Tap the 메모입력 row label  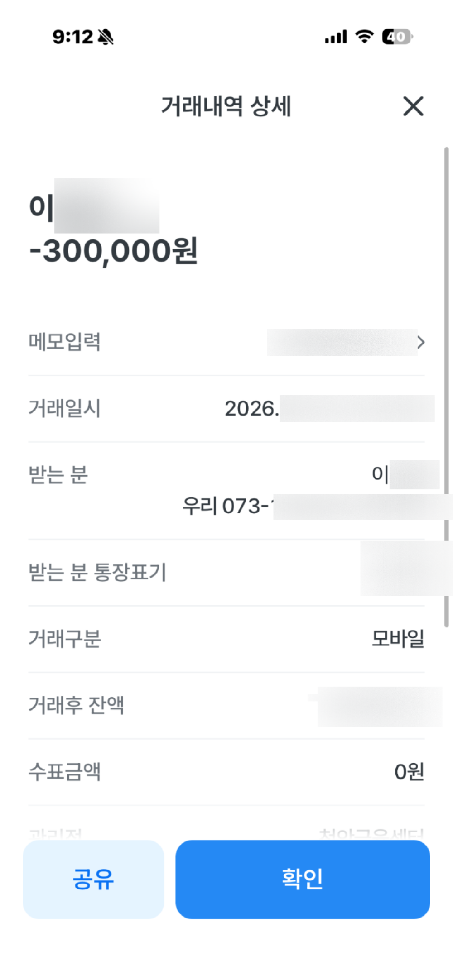point(65,342)
